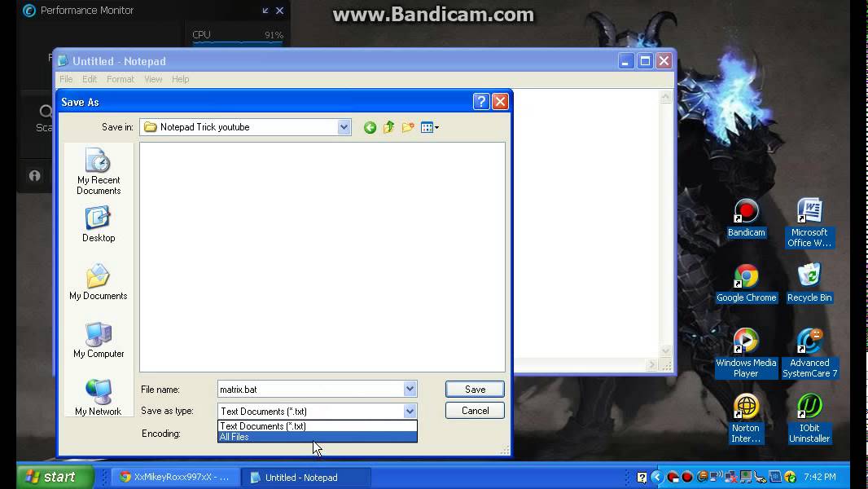Click the File name input field
868x489 pixels.
coord(310,390)
